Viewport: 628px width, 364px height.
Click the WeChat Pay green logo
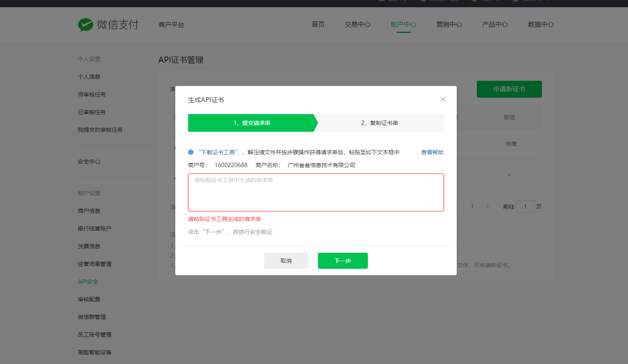click(x=85, y=25)
